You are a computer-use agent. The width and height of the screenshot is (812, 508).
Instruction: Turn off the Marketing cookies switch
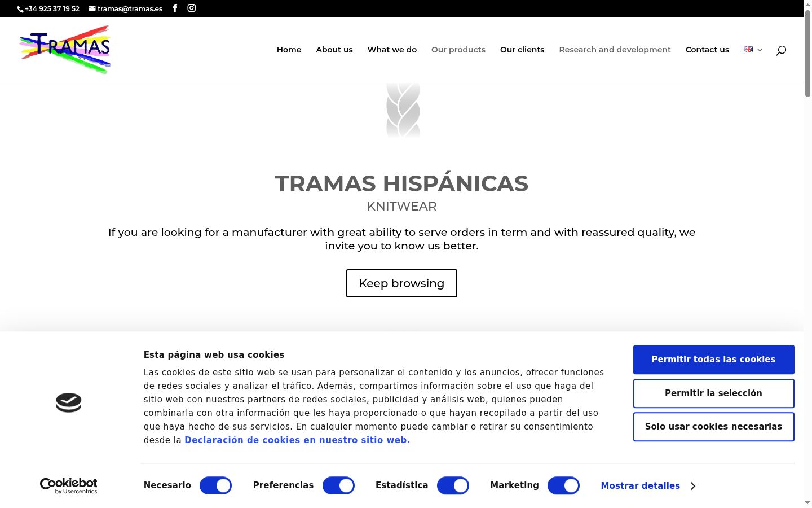point(563,485)
